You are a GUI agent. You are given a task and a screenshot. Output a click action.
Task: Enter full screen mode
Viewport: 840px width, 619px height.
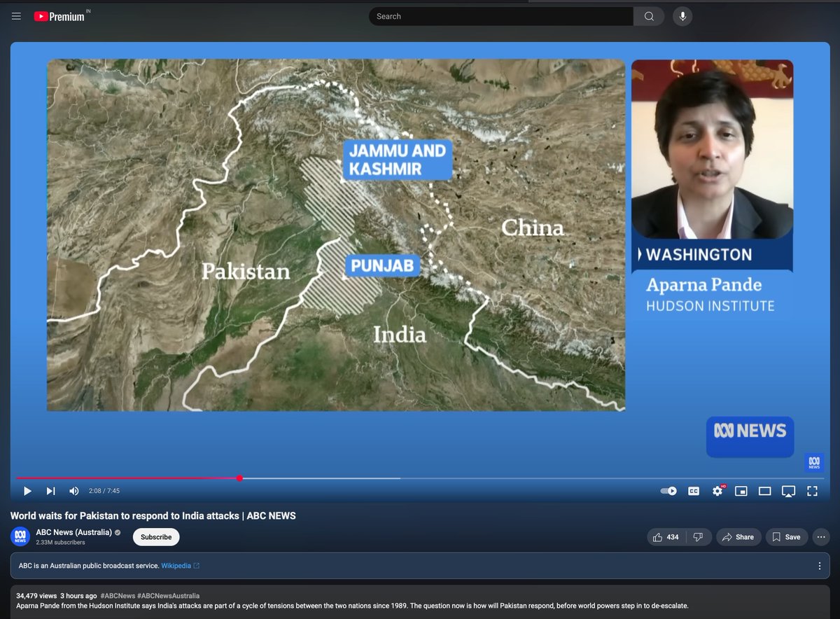pos(812,491)
